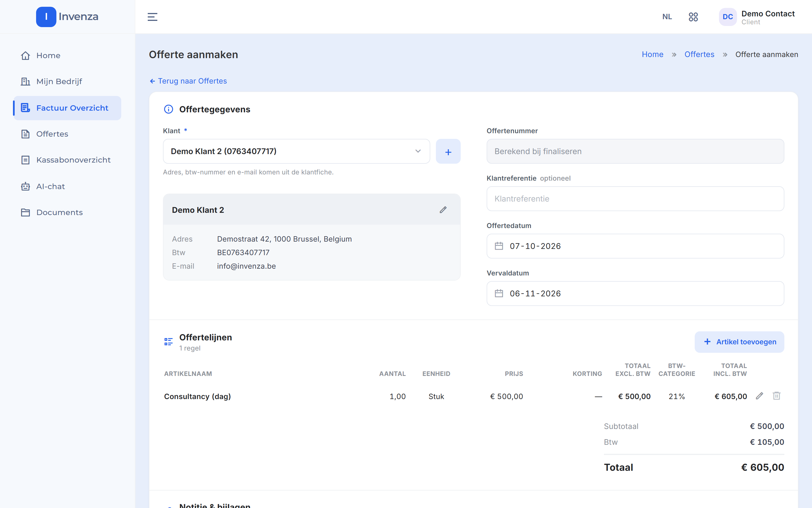Screen dimensions: 812x508
Task: Add a new client with plus button
Action: [448, 151]
